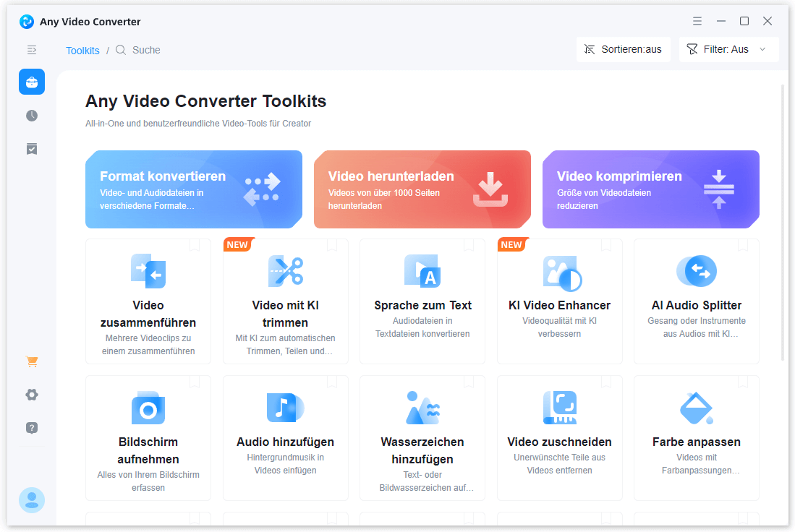Open Settings from the sidebar gear
This screenshot has width=795, height=532.
[x=31, y=394]
